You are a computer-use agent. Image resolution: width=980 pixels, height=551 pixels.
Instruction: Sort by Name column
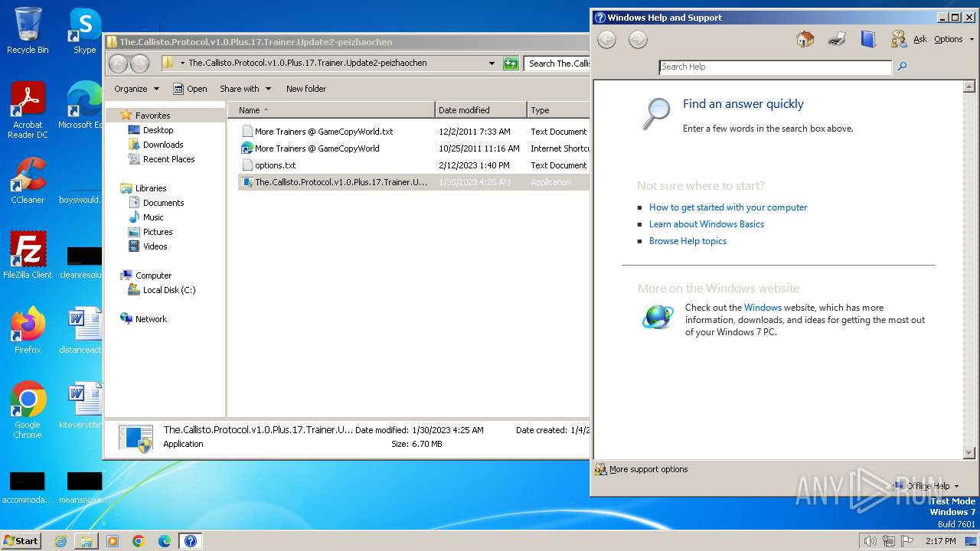coord(331,110)
